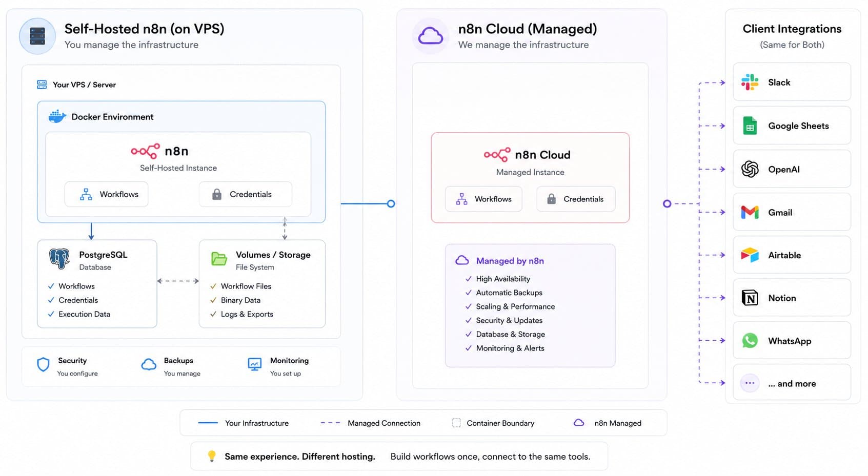The width and height of the screenshot is (868, 476).
Task: Click the WhatsApp logo icon
Action: [x=750, y=341]
